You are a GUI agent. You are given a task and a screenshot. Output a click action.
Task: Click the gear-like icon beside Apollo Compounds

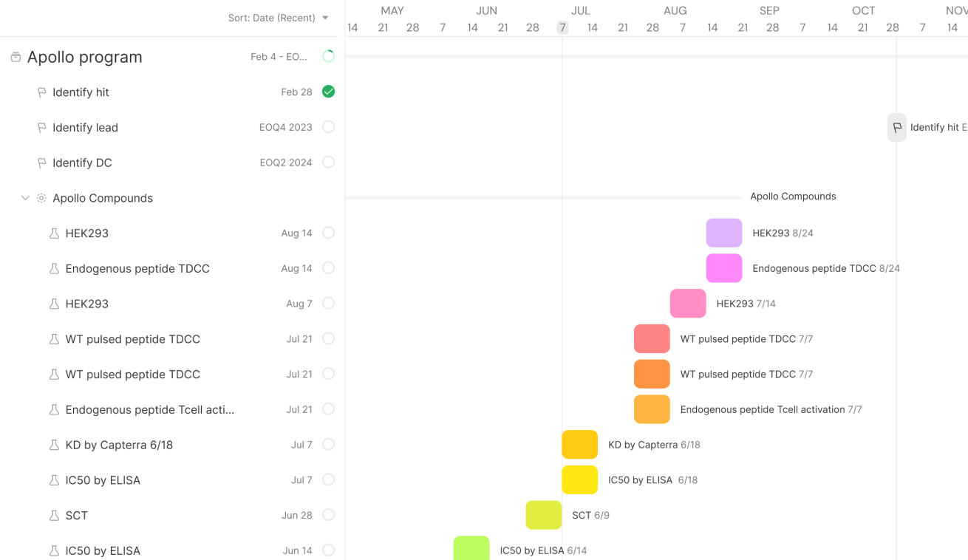pos(41,198)
